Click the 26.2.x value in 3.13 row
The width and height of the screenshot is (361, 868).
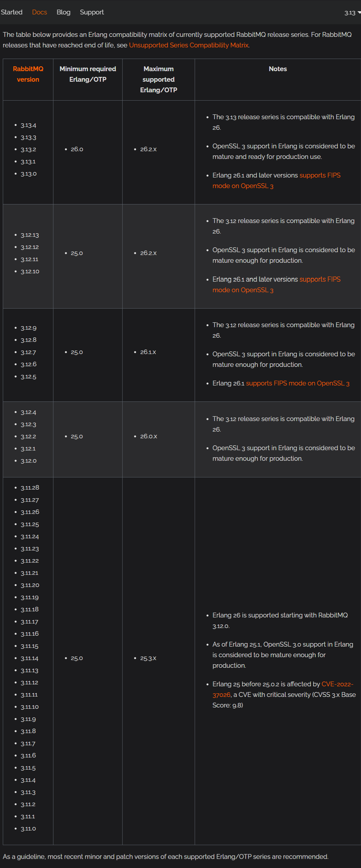[x=148, y=149]
